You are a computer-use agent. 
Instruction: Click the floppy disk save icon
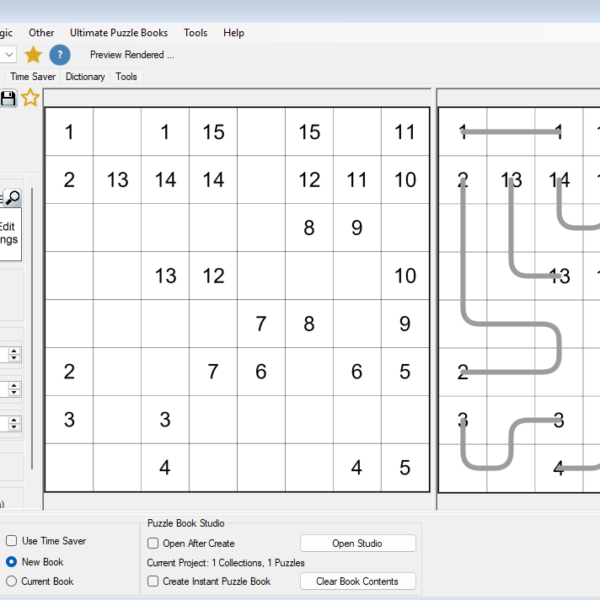tap(8, 98)
